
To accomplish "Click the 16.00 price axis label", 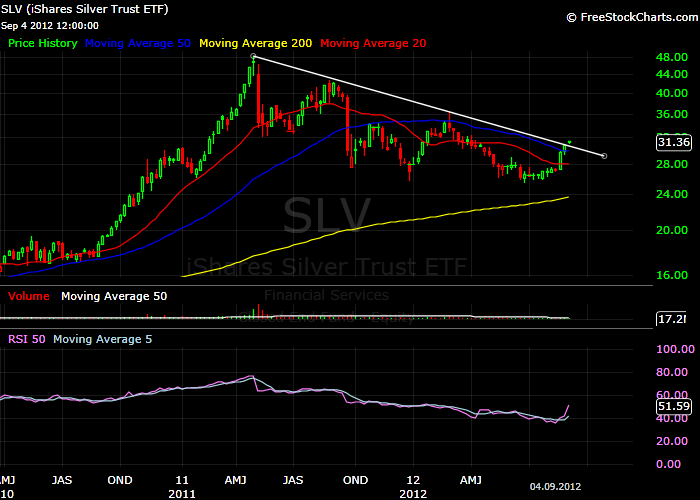I will [x=671, y=275].
